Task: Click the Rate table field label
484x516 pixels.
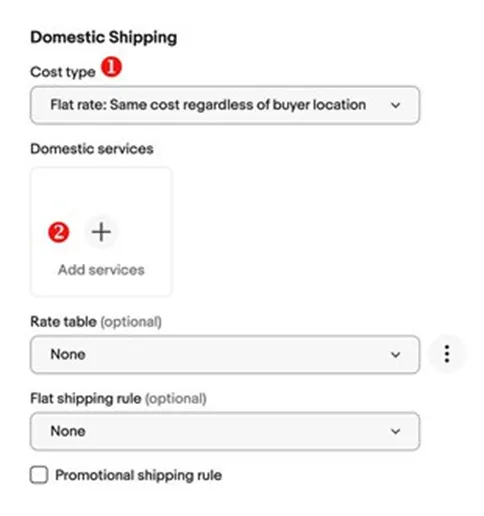Action: click(63, 322)
